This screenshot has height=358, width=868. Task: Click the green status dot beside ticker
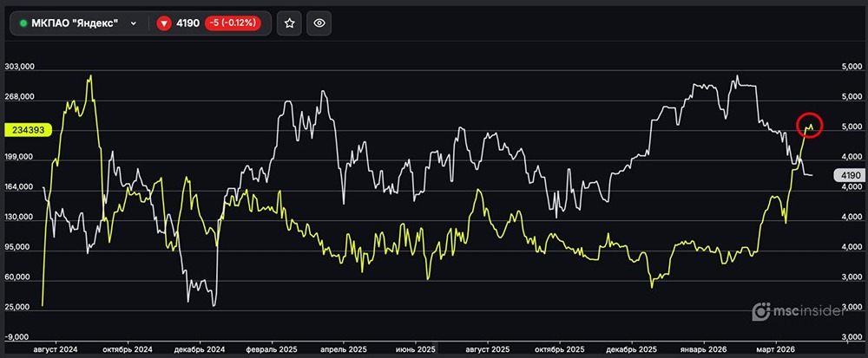pos(23,23)
